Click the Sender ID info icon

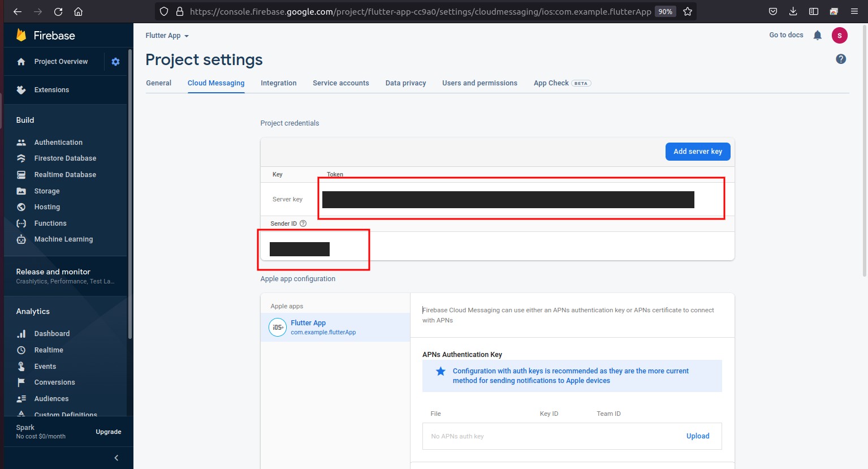(x=303, y=223)
